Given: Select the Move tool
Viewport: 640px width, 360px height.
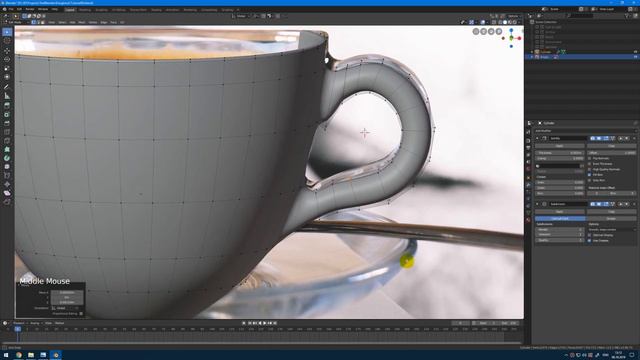Looking at the screenshot, I should 7,51.
